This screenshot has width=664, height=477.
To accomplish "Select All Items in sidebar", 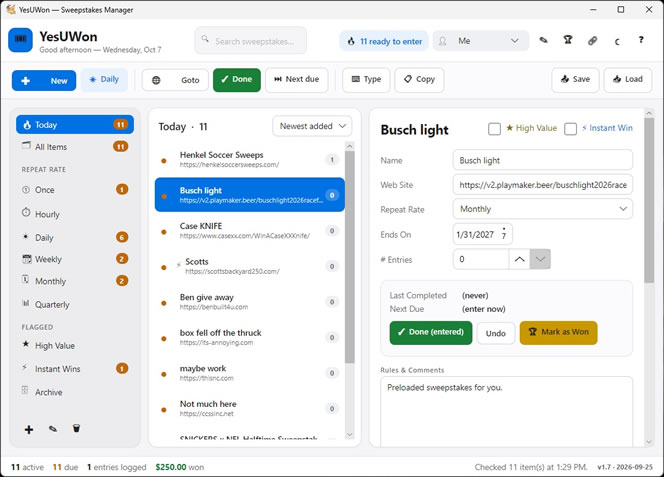I will (x=75, y=147).
